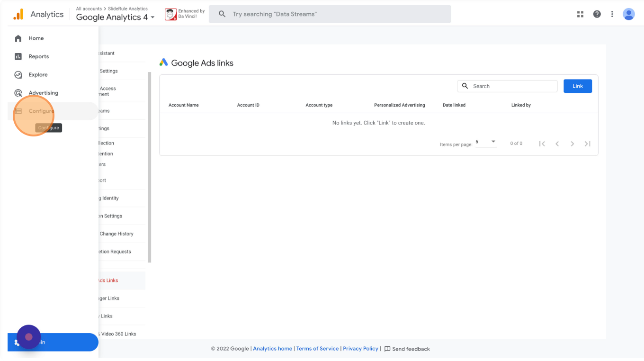Click the user account avatar
644x361 pixels.
pos(628,14)
